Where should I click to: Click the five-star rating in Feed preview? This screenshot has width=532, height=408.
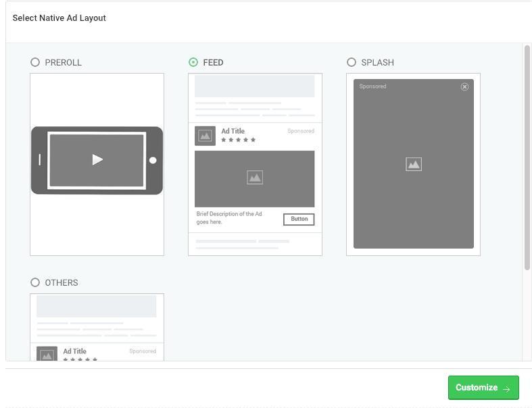tap(238, 140)
